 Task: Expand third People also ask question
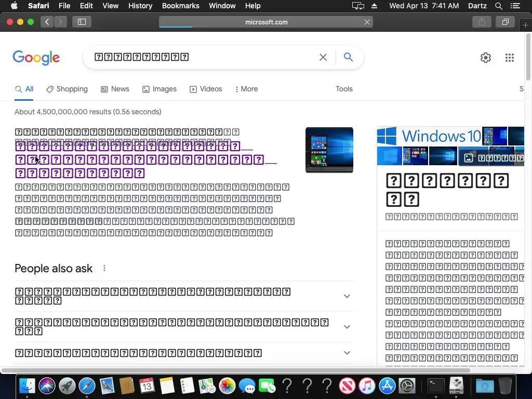[184, 353]
